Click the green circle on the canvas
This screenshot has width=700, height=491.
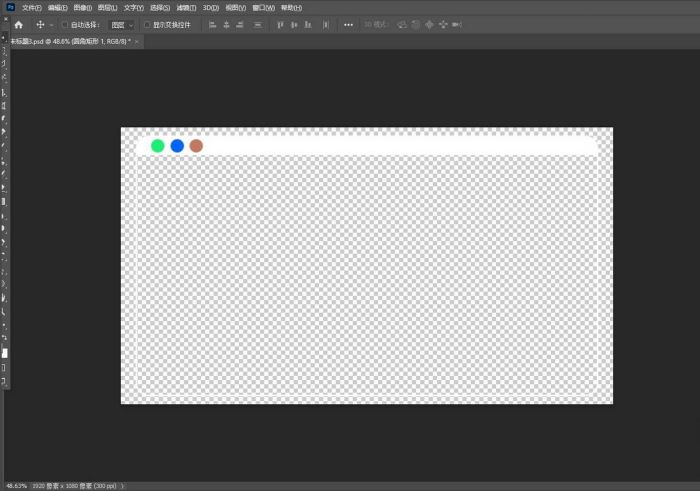[x=158, y=146]
